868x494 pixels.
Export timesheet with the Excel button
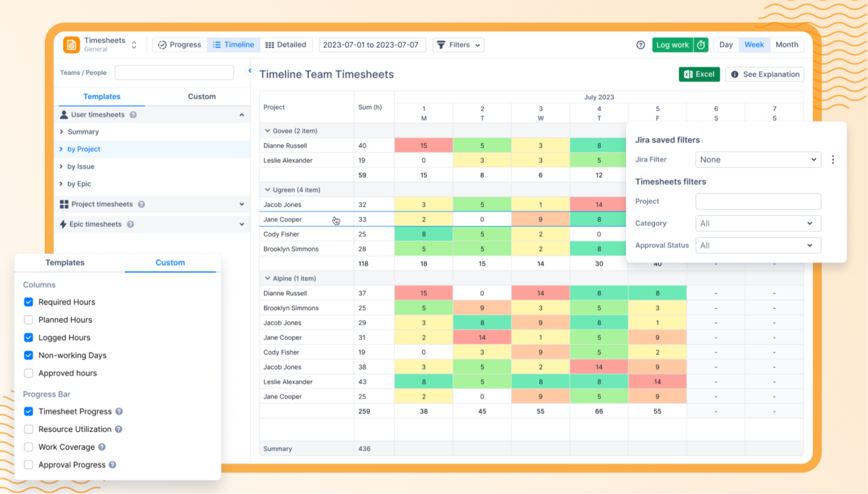(x=699, y=75)
